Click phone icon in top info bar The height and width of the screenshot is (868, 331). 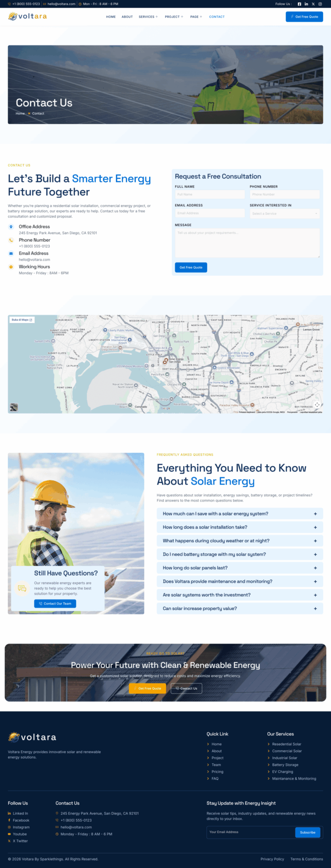(10, 4)
